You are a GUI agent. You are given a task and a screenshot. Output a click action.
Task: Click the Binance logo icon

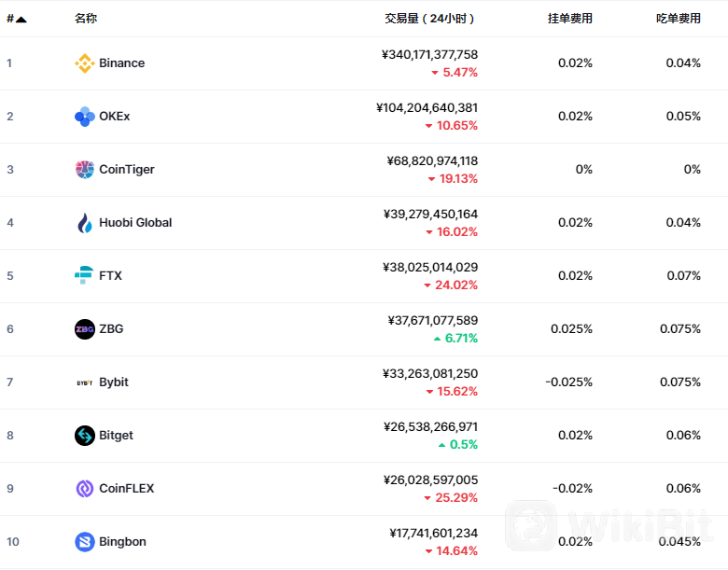point(84,63)
